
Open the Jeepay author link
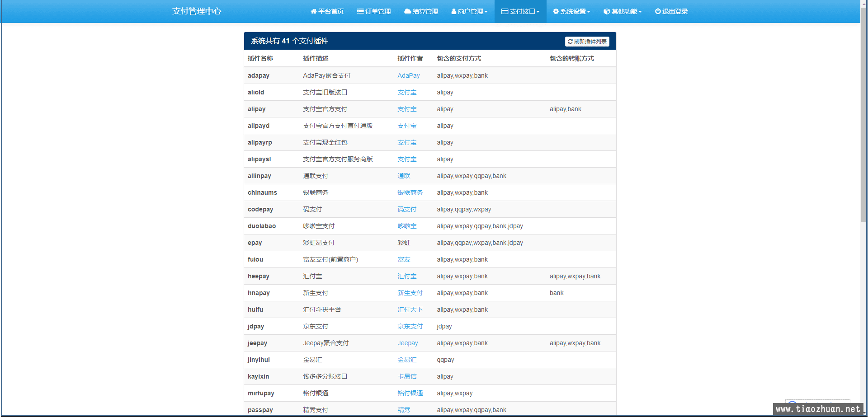(408, 343)
